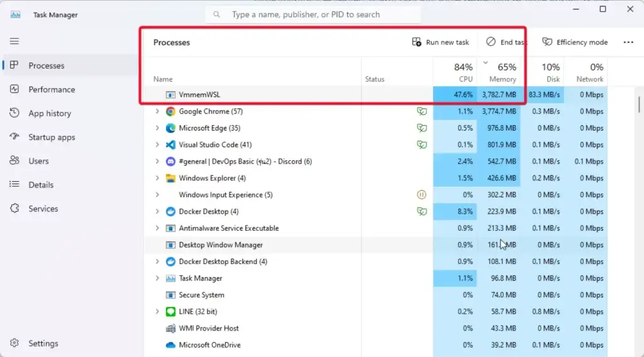Go to the Startup apps page

click(70, 136)
